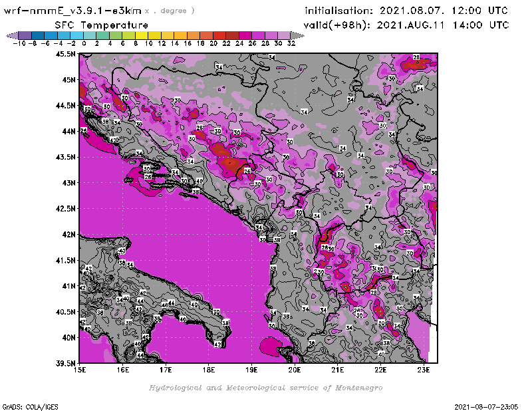Click the '41.5N' latitude axis label

pos(65,260)
